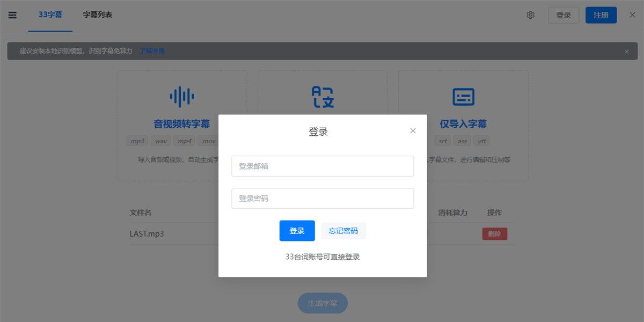Click the translation icon on the middle card
Screen dimensions: 644x322
click(x=323, y=97)
